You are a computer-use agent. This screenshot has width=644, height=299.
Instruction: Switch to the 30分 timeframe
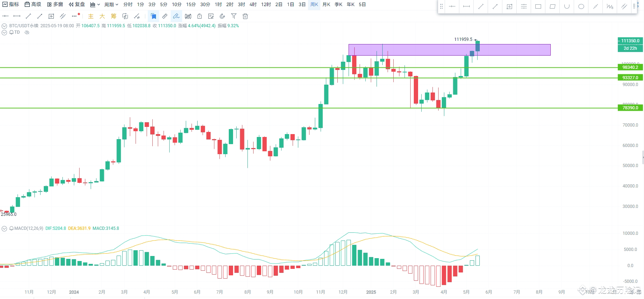point(205,4)
